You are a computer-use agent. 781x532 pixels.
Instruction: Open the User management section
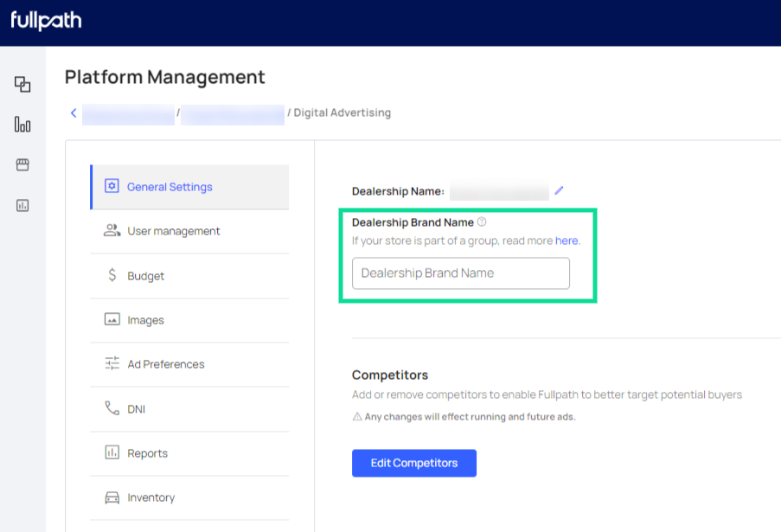(173, 231)
